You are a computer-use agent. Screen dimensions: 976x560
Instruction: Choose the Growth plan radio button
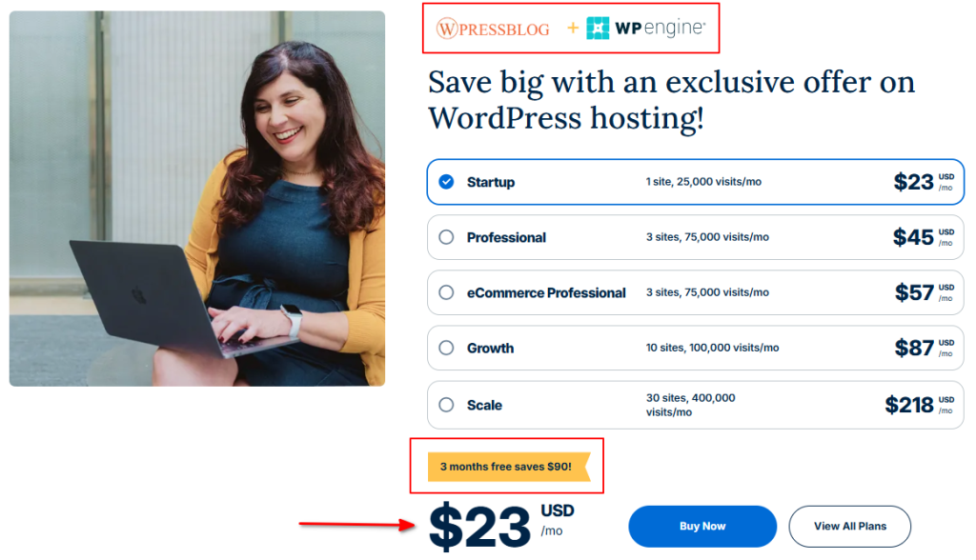pos(446,348)
